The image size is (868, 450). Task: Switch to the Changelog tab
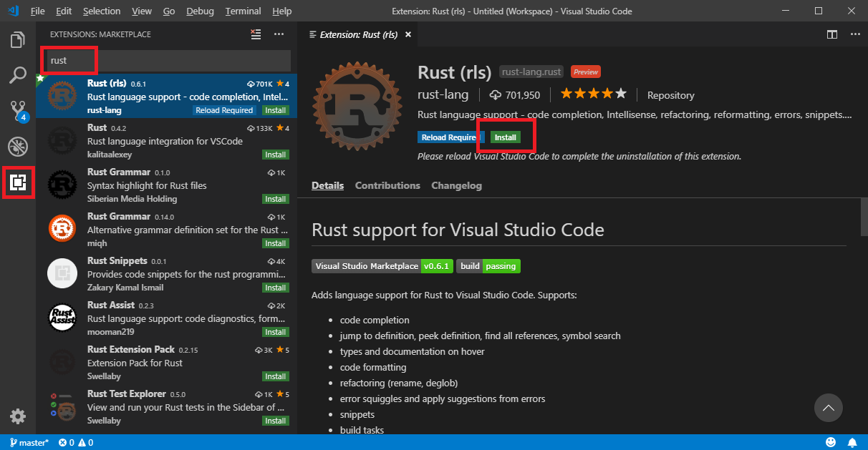click(x=456, y=185)
